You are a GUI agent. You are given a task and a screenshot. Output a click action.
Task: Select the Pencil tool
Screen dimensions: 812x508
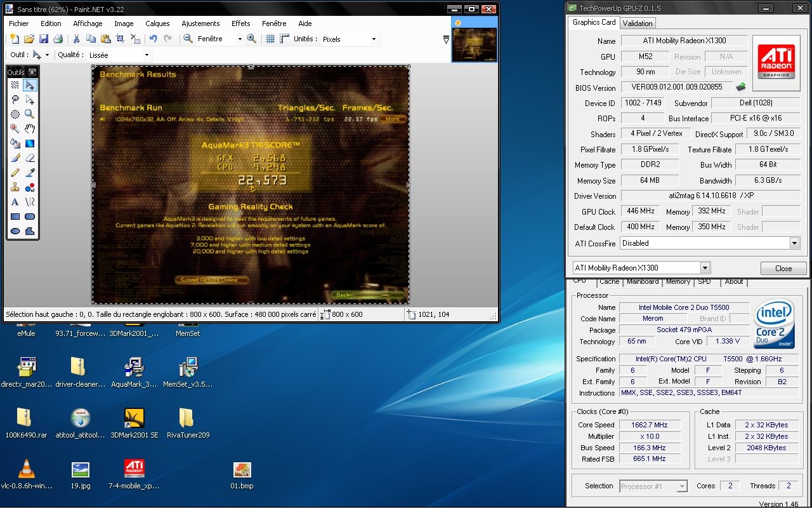[15, 173]
